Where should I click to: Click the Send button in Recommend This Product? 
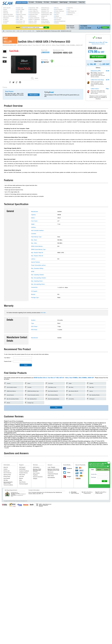point(26,365)
